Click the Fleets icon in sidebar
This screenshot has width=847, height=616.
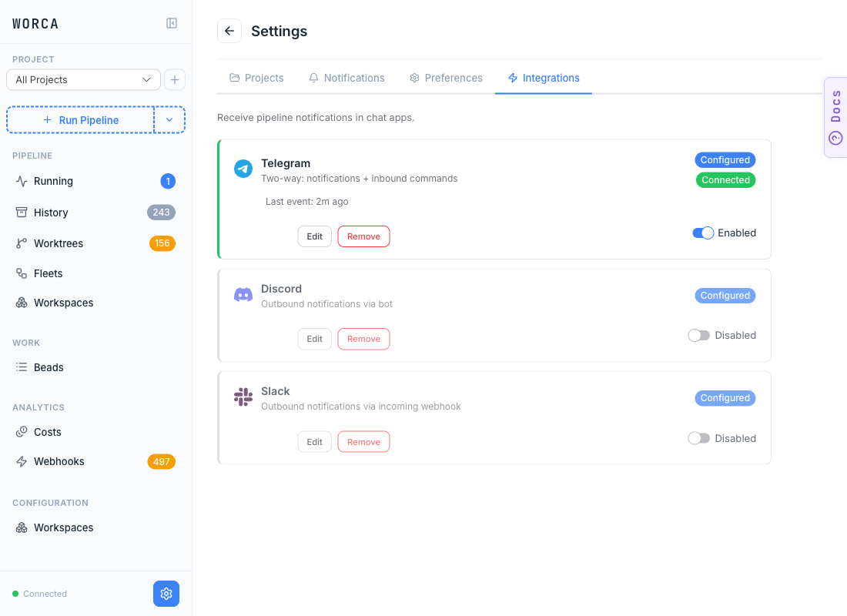(x=22, y=273)
